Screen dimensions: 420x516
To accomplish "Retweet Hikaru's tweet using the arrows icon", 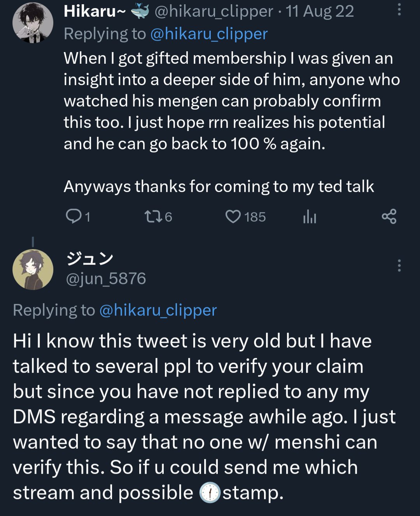I will 150,217.
